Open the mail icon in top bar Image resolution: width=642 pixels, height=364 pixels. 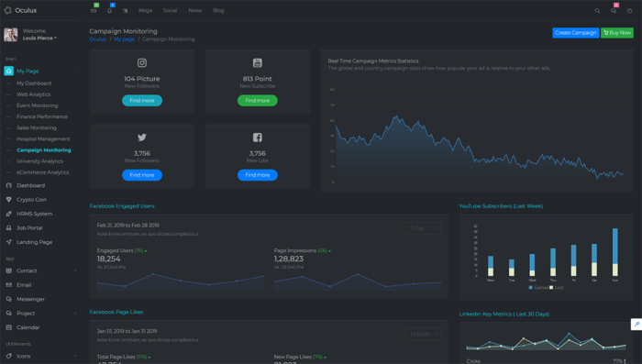[94, 11]
